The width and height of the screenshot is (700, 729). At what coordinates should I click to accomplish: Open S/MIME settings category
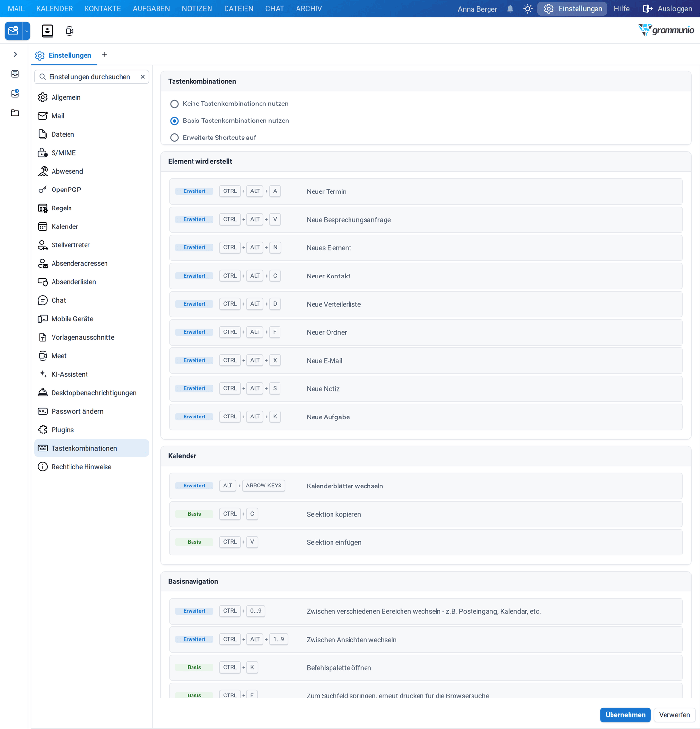(91, 153)
